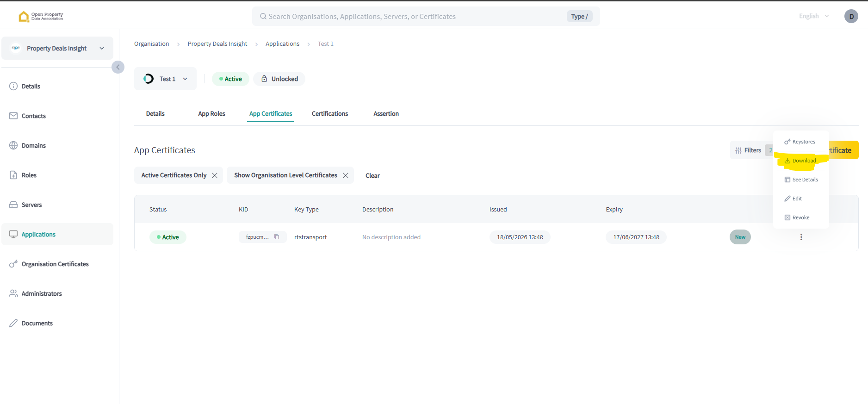Open Roles in the sidebar
This screenshot has height=404, width=868.
(x=57, y=175)
